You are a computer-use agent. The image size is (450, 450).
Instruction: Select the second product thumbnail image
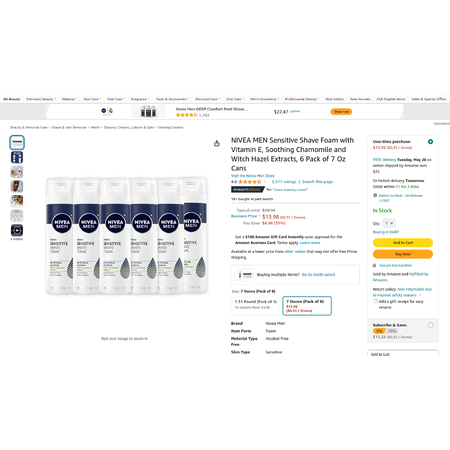click(x=17, y=157)
